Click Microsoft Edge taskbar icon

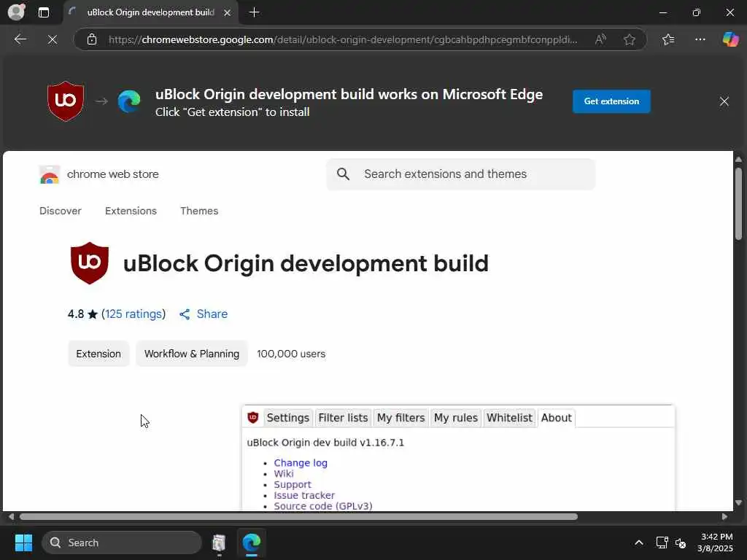coord(252,542)
